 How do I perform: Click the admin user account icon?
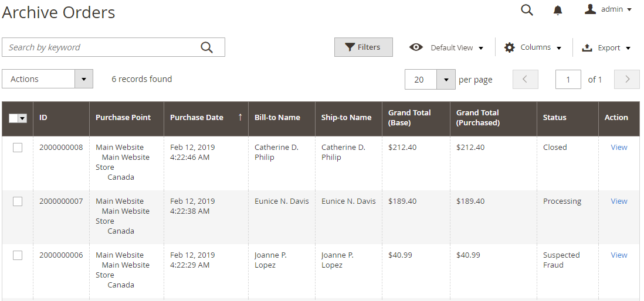[591, 9]
